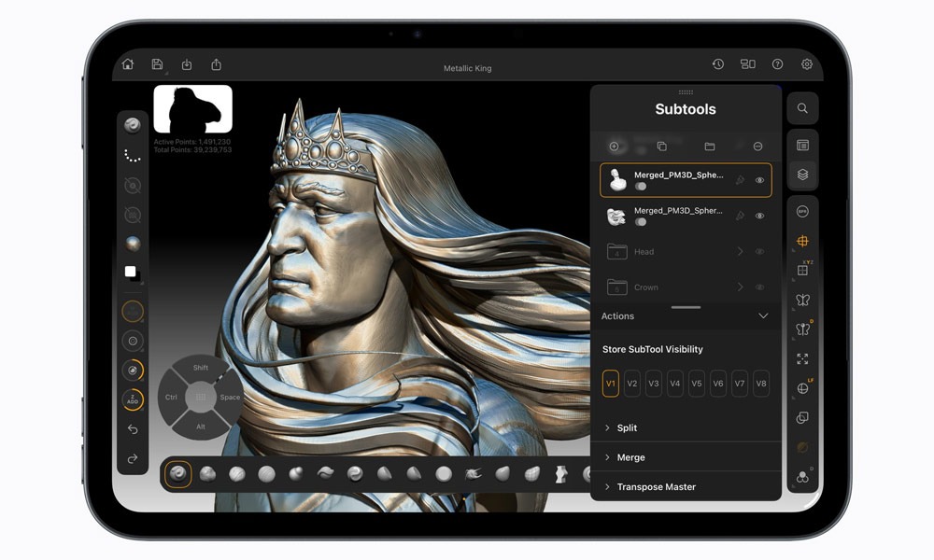Choose Space on the round quad menu
The image size is (934, 560).
coord(230,397)
